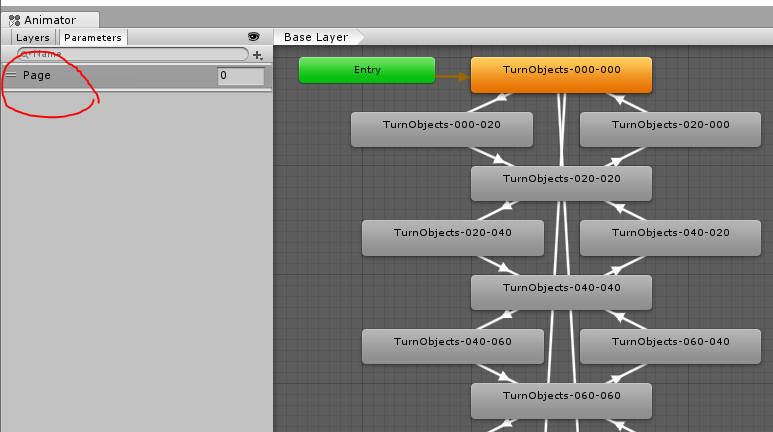Screen dimensions: 773x432
Task: Click the Base Layer breadcrumb
Action: point(316,37)
